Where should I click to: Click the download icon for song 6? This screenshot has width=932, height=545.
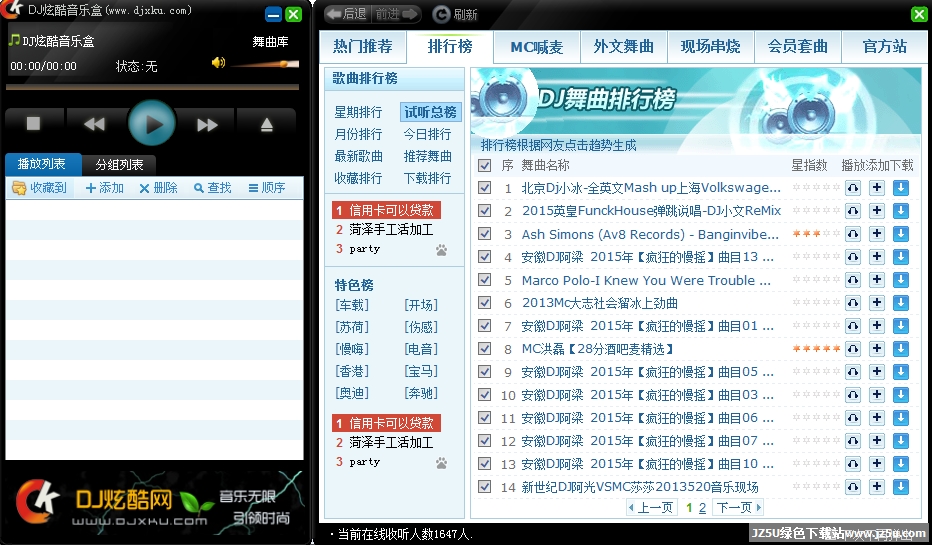(900, 303)
